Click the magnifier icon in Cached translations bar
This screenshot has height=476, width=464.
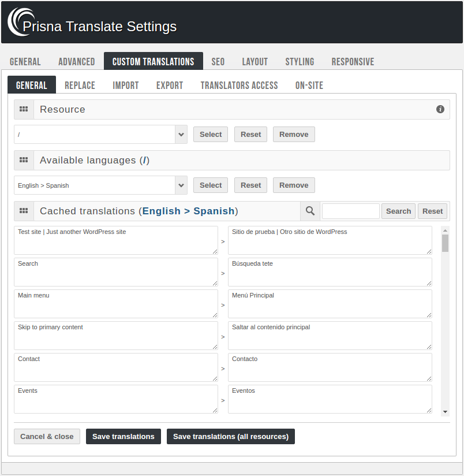[310, 211]
